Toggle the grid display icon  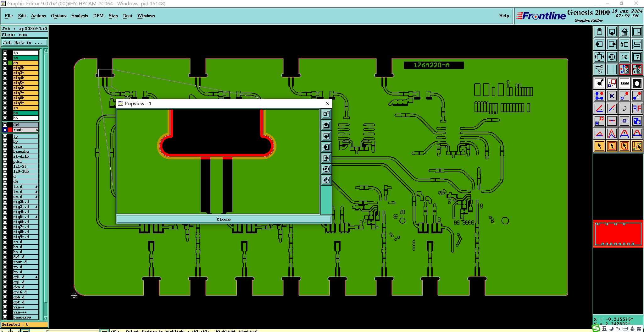(x=612, y=69)
